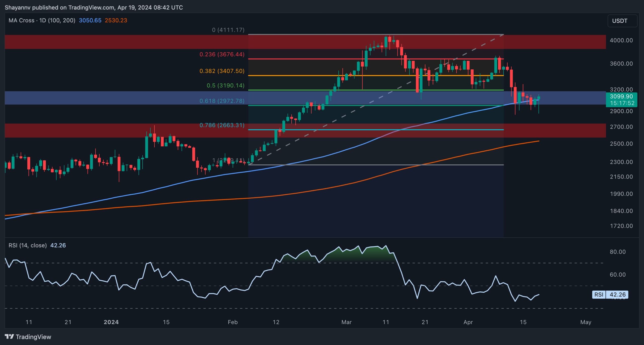Screen dimensions: 644x345
Task: Click the 0.236 (3676.44) Fibonacci label
Action: [x=222, y=54]
